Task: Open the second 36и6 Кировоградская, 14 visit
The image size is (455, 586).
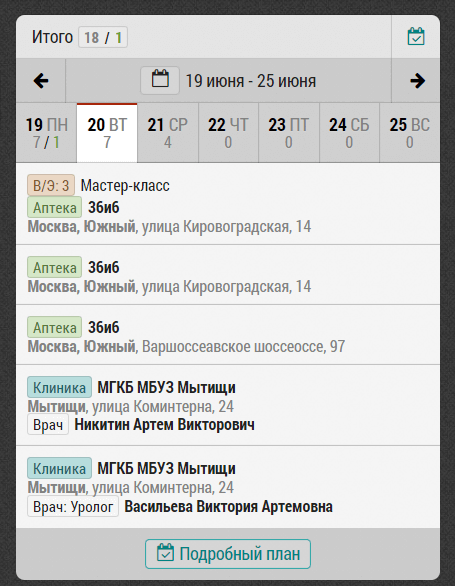Action: [228, 275]
